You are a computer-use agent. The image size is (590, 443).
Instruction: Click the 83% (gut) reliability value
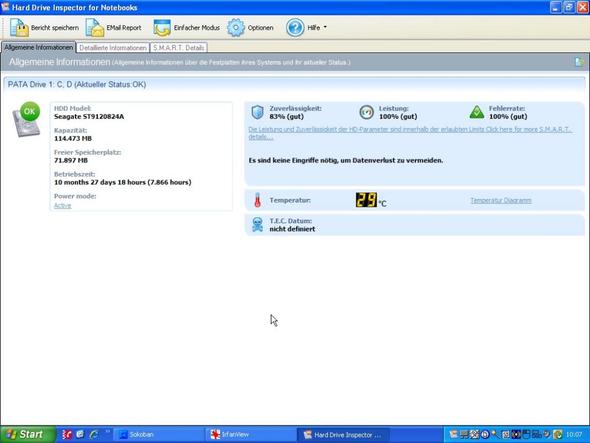(286, 117)
